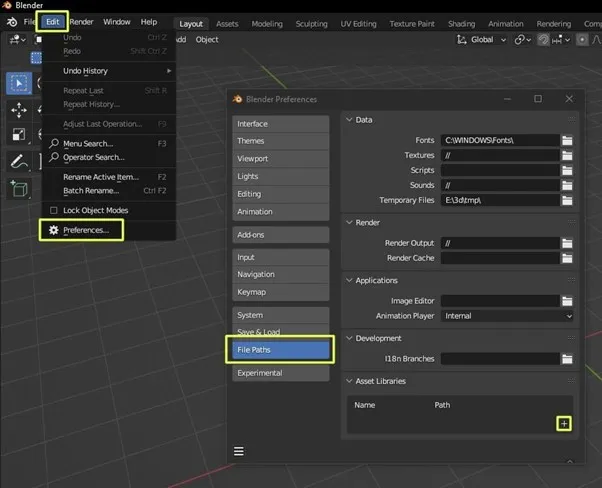The image size is (602, 488).
Task: Open the Keymap preferences section
Action: (281, 292)
